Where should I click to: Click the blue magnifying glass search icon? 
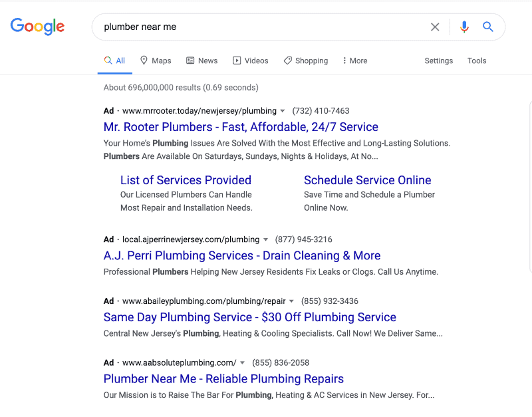(x=488, y=27)
